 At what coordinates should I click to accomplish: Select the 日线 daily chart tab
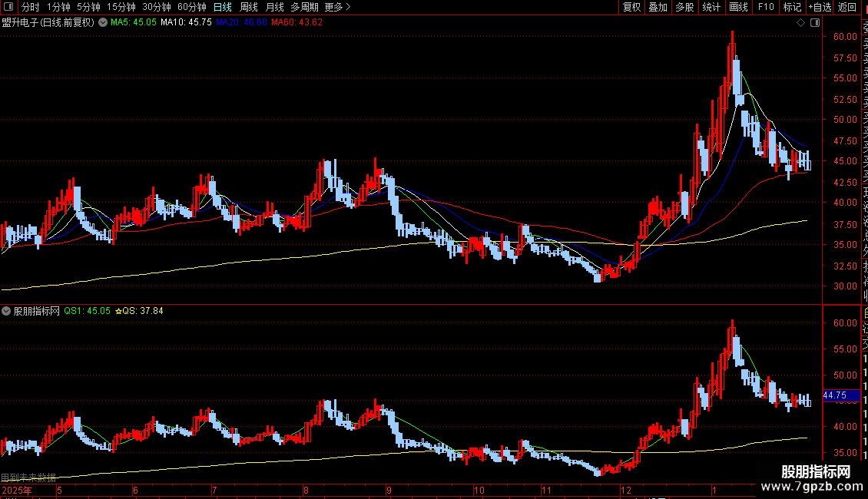coord(223,7)
